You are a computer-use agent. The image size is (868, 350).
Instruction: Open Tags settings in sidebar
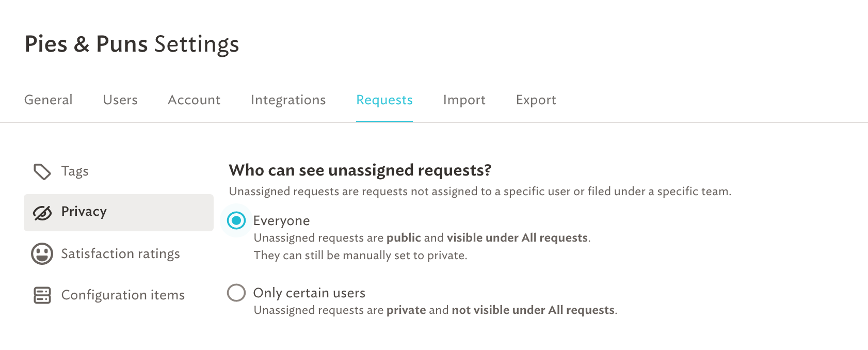pyautogui.click(x=119, y=171)
